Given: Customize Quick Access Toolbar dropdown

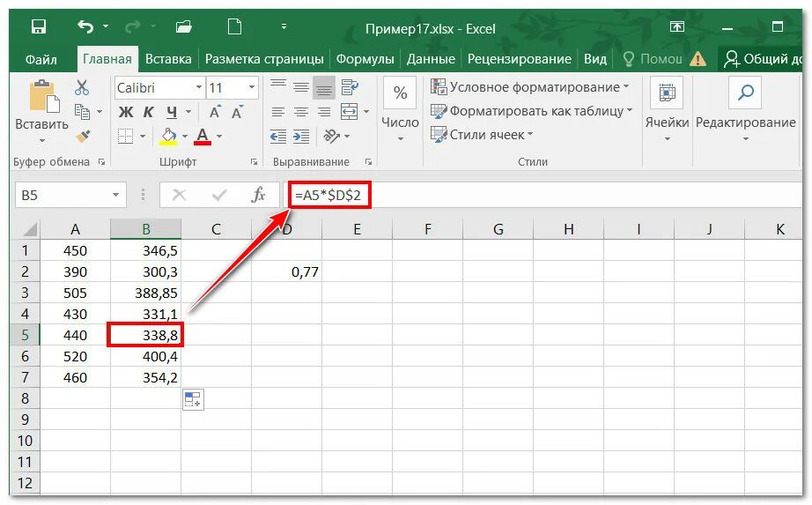Looking at the screenshot, I should pyautogui.click(x=284, y=26).
